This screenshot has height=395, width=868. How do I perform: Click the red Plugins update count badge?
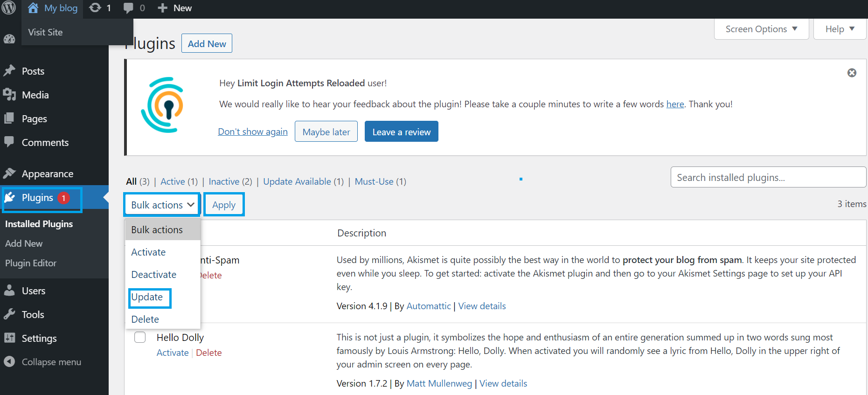pos(64,198)
